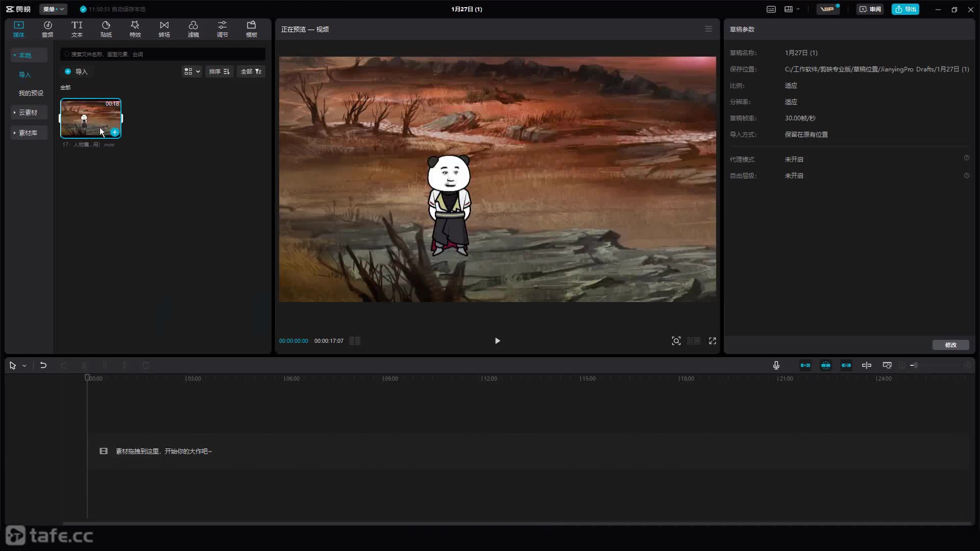Open the selection tool dropdown arrow
Image resolution: width=980 pixels, height=551 pixels.
[24, 366]
